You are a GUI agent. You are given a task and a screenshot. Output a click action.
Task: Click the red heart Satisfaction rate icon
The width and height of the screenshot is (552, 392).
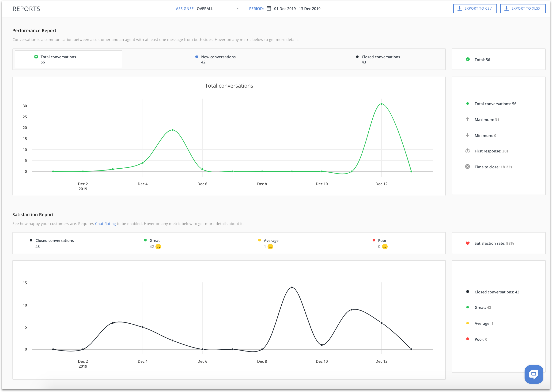(467, 243)
